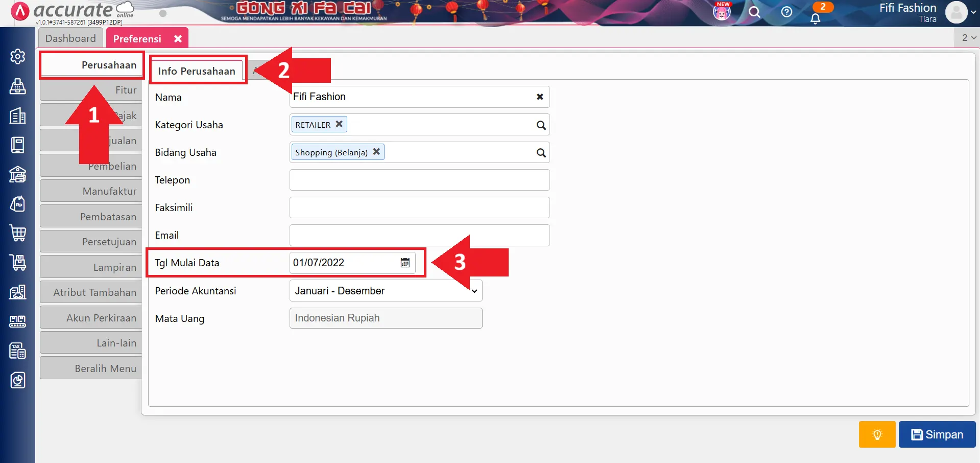Image resolution: width=980 pixels, height=463 pixels.
Task: Expand the open tabs counter dropdown
Action: pos(968,38)
